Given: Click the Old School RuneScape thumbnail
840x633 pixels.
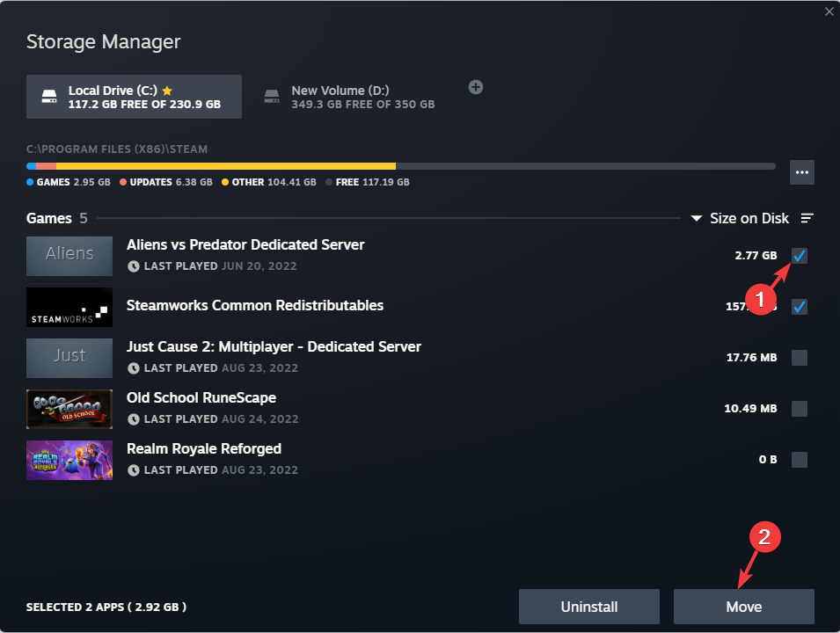Looking at the screenshot, I should [x=69, y=409].
